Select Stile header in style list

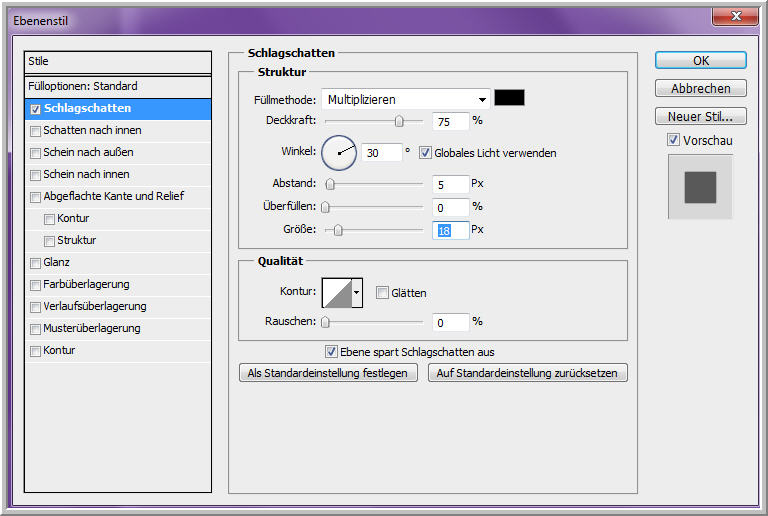click(118, 62)
